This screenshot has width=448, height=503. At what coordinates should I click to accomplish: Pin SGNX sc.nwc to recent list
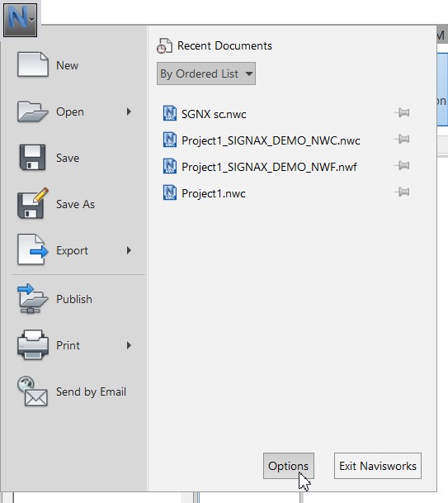(x=402, y=112)
